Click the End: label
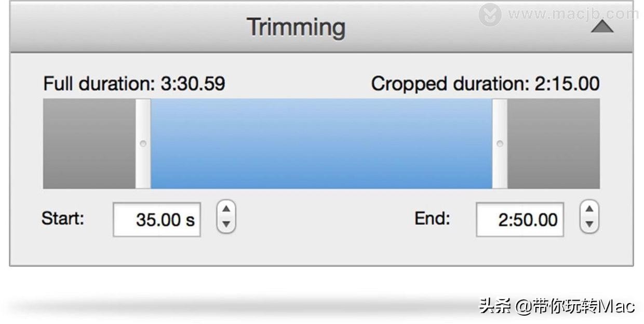Image resolution: width=644 pixels, height=324 pixels. 432,218
